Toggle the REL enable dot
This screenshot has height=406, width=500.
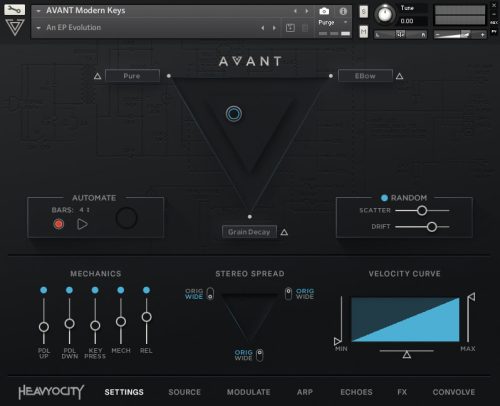146,290
